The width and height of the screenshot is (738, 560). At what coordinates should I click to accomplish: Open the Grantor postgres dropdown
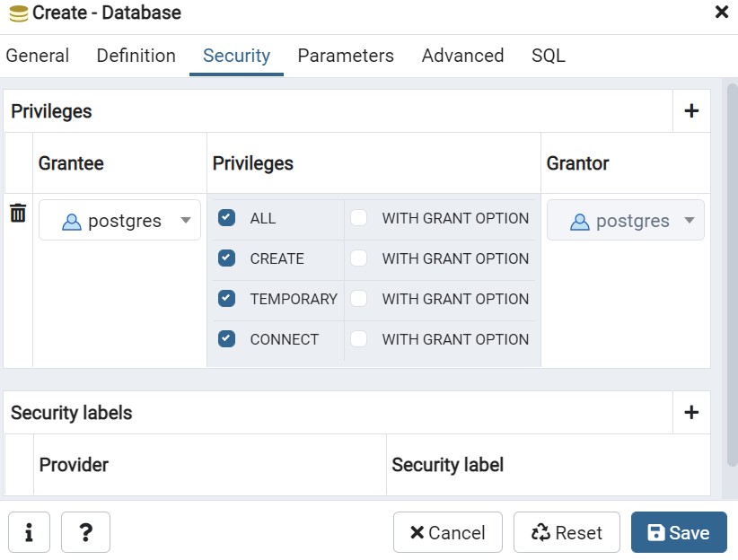click(625, 221)
